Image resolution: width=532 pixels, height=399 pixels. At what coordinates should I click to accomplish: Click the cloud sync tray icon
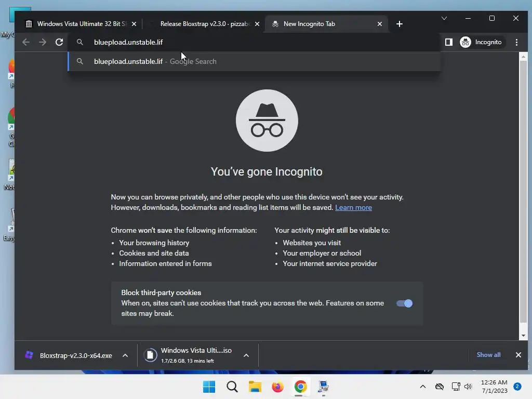click(440, 387)
